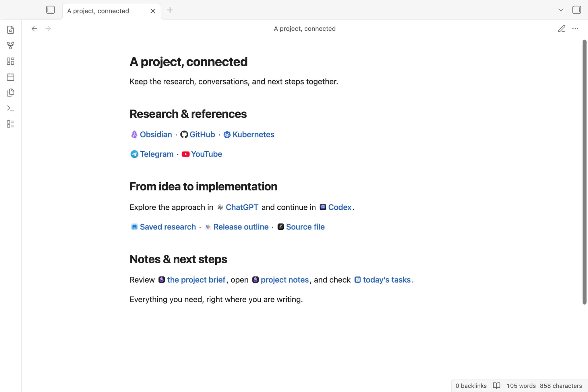
Task: Show backlinks via '0 backlinks' status
Action: [x=471, y=386]
